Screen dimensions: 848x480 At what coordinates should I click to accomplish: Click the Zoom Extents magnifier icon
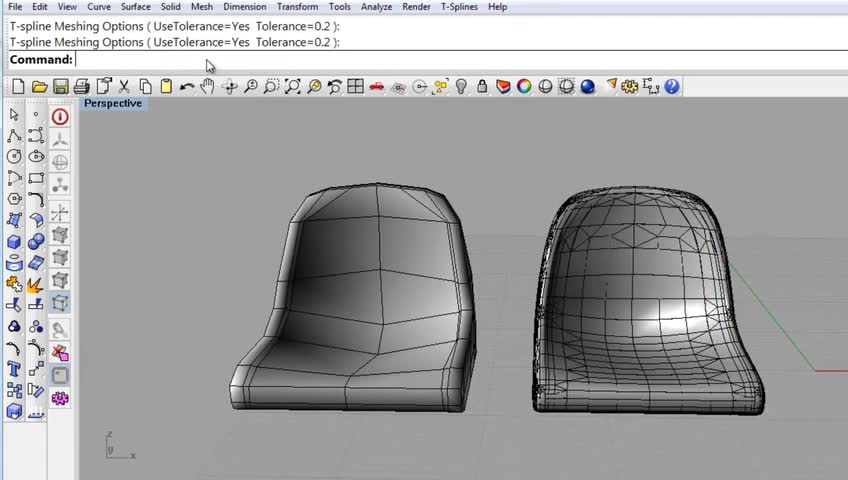point(292,87)
